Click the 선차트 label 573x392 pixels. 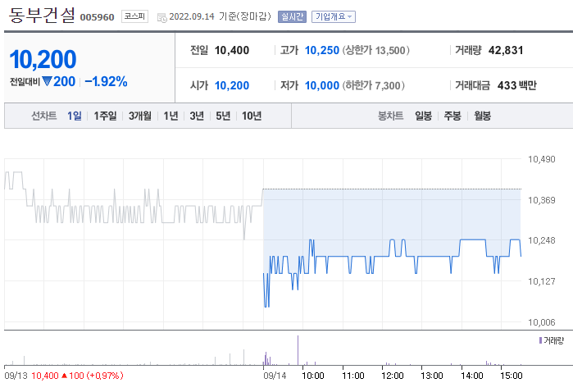pyautogui.click(x=43, y=116)
